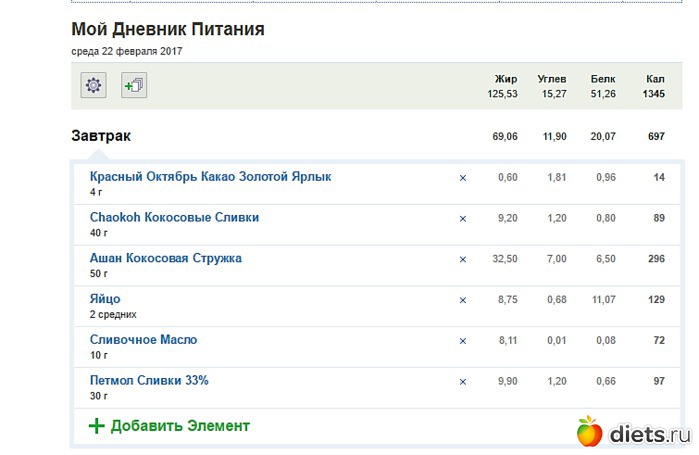Open the Яйцо food item

(x=105, y=298)
